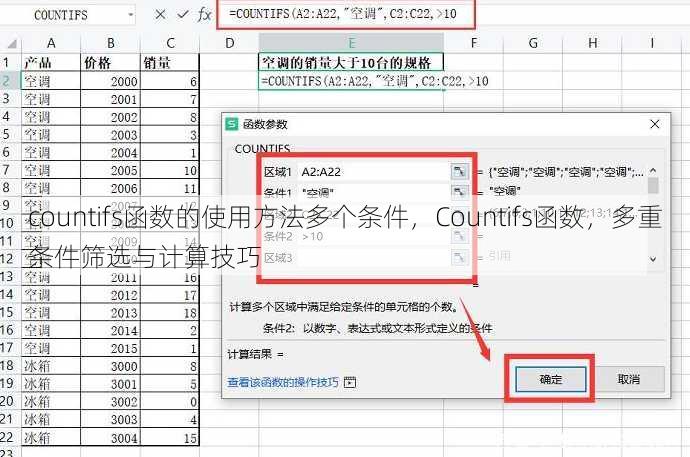690x457 pixels.
Task: Select column A header
Action: click(x=51, y=43)
